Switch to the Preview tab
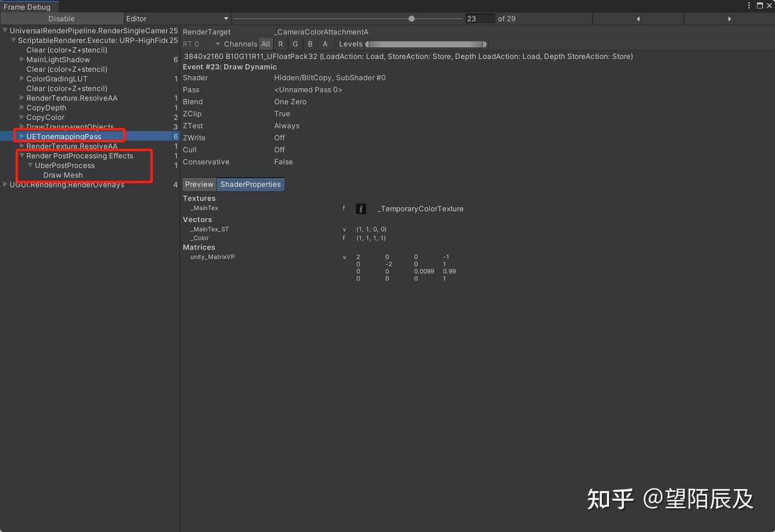The height and width of the screenshot is (532, 775). [199, 184]
